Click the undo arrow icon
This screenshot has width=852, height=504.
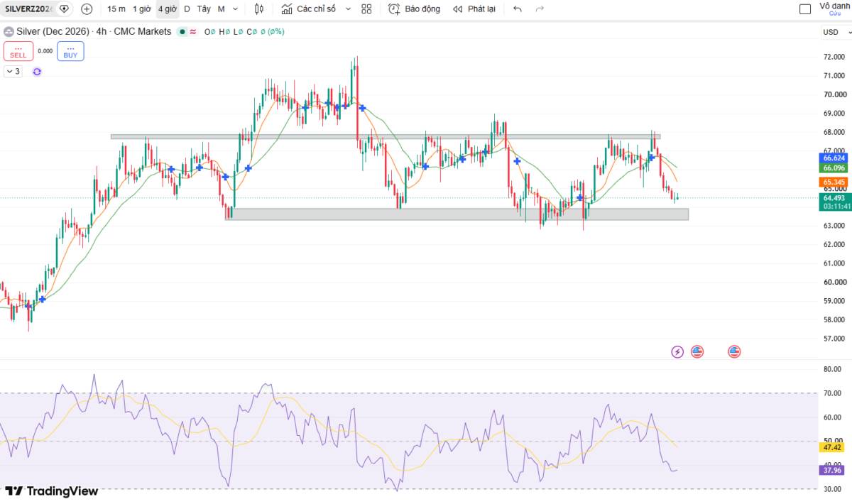pos(517,9)
